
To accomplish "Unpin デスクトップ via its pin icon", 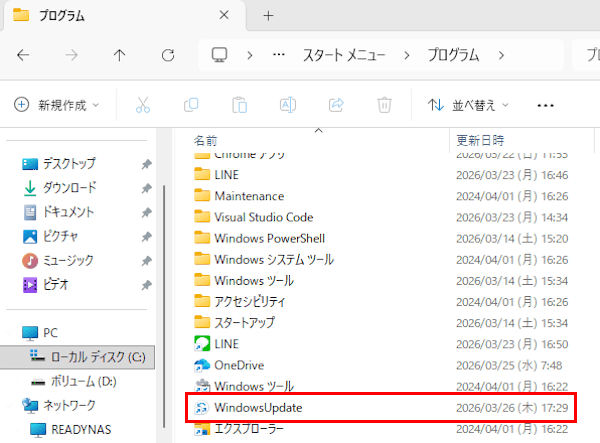I will click(x=147, y=164).
